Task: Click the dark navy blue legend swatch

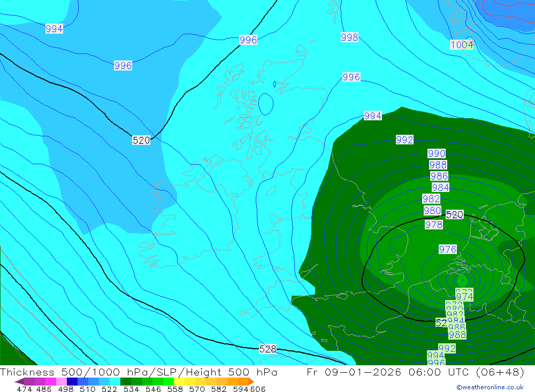Action: (x=72, y=381)
